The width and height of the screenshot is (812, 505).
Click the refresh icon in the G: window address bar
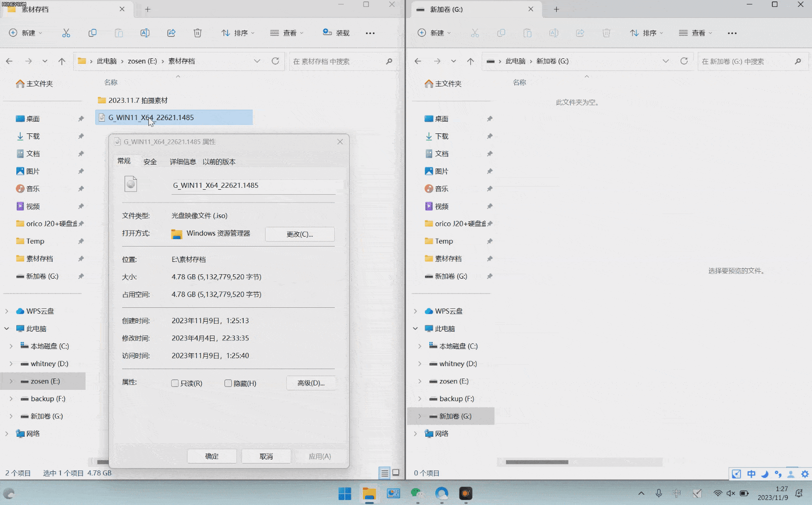[684, 61]
